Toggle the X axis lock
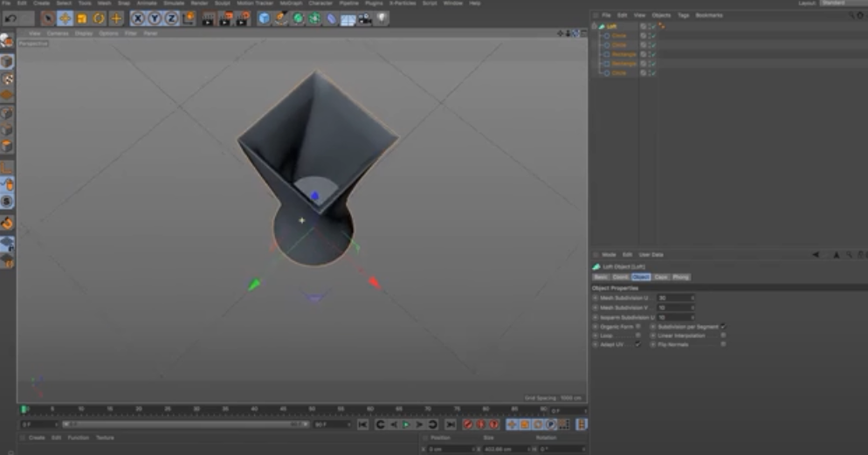Image resolution: width=868 pixels, height=455 pixels. tap(138, 19)
